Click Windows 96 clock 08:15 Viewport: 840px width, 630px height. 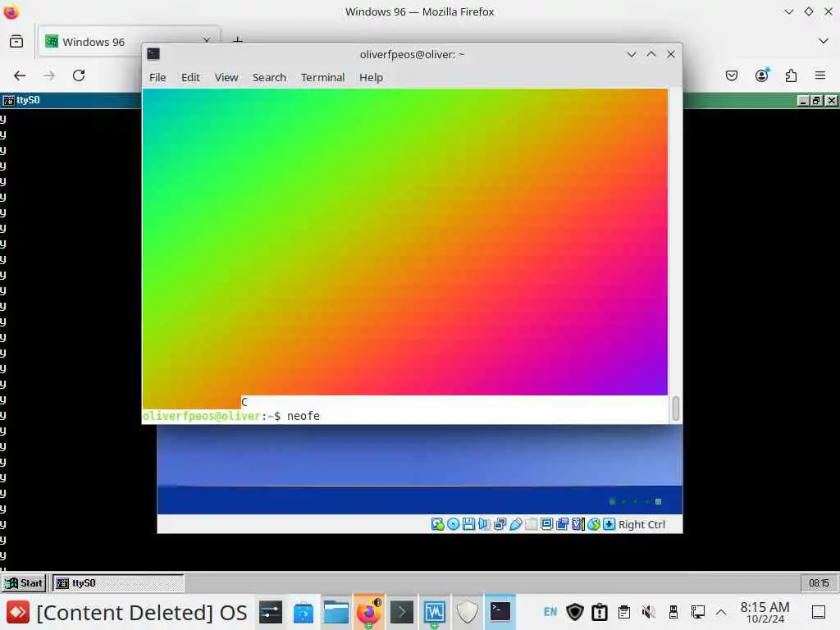pos(819,583)
